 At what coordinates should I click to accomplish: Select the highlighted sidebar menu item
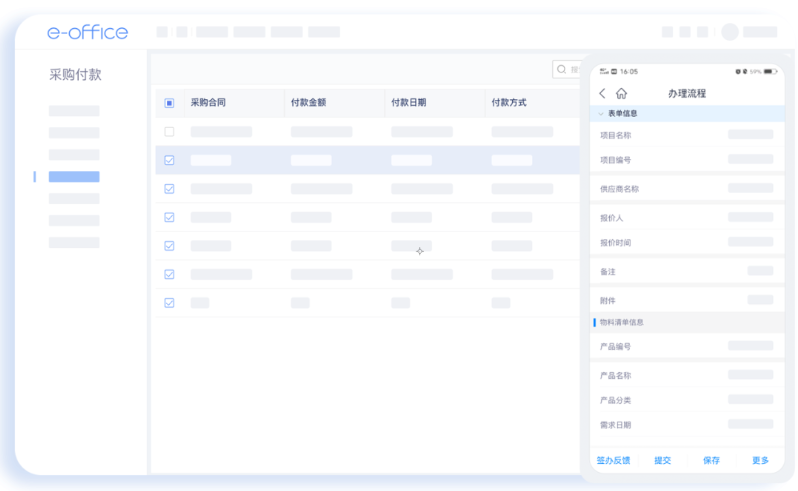(74, 177)
